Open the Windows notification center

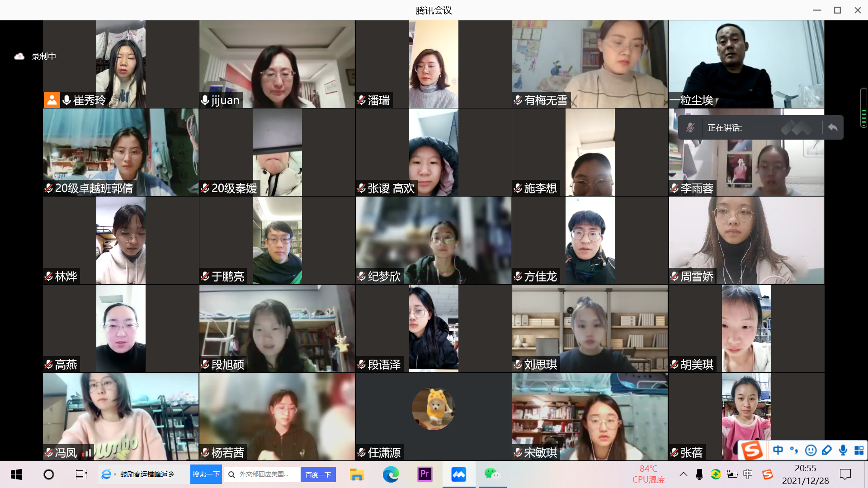[845, 474]
